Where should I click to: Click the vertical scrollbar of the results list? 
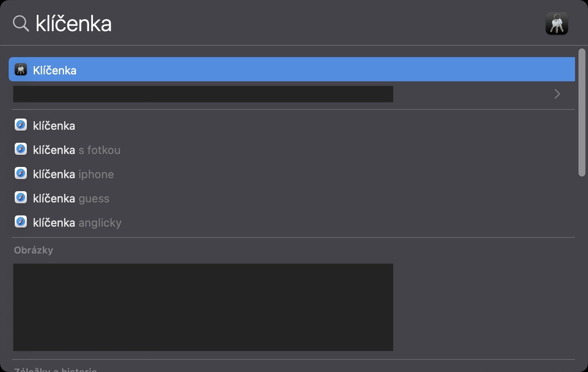[582, 112]
